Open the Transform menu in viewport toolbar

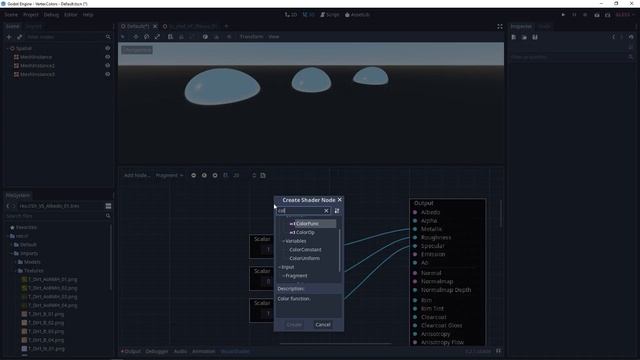251,37
